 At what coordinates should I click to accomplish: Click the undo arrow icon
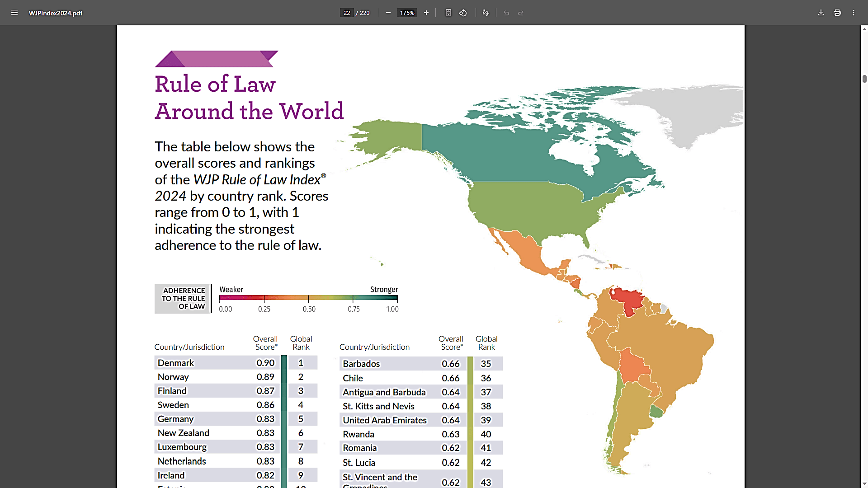click(506, 13)
